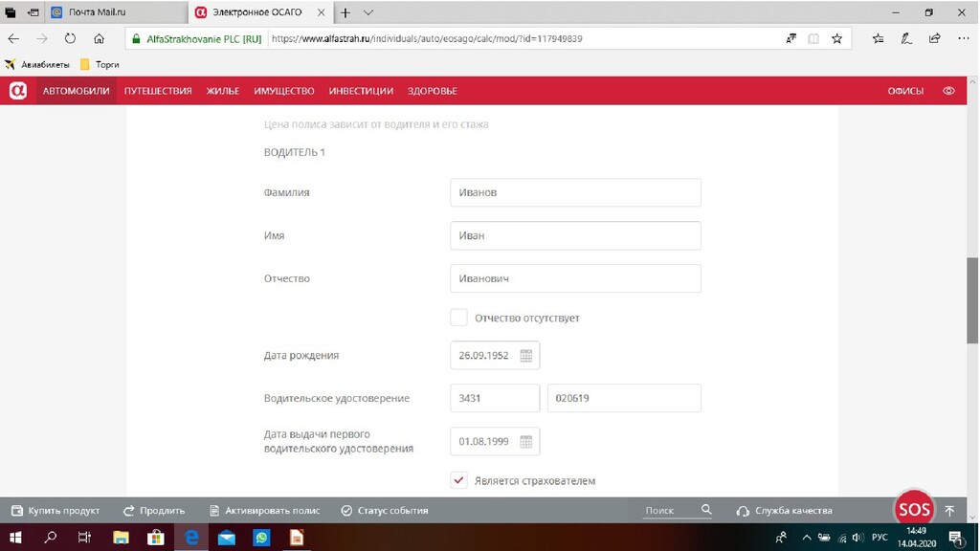Open Windows taskbar search
Image resolution: width=980 pixels, height=551 pixels.
(x=50, y=538)
